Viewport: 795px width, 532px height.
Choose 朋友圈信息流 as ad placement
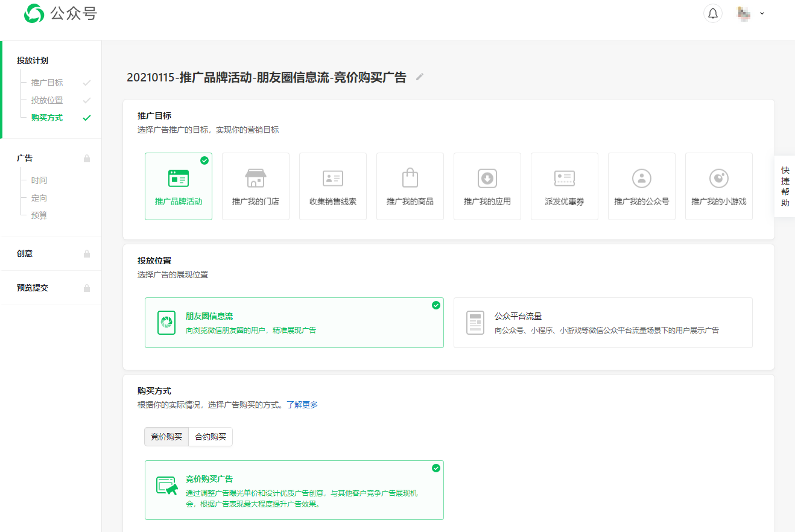pyautogui.click(x=294, y=323)
